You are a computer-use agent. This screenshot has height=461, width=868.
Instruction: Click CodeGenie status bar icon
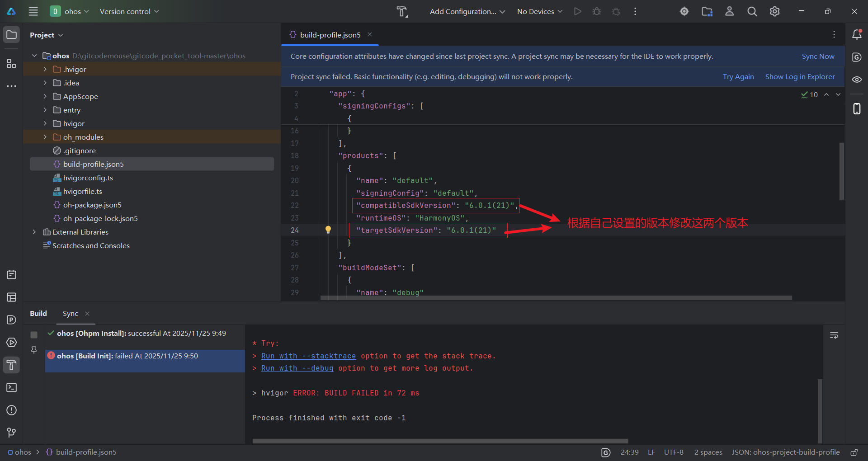[x=606, y=452]
